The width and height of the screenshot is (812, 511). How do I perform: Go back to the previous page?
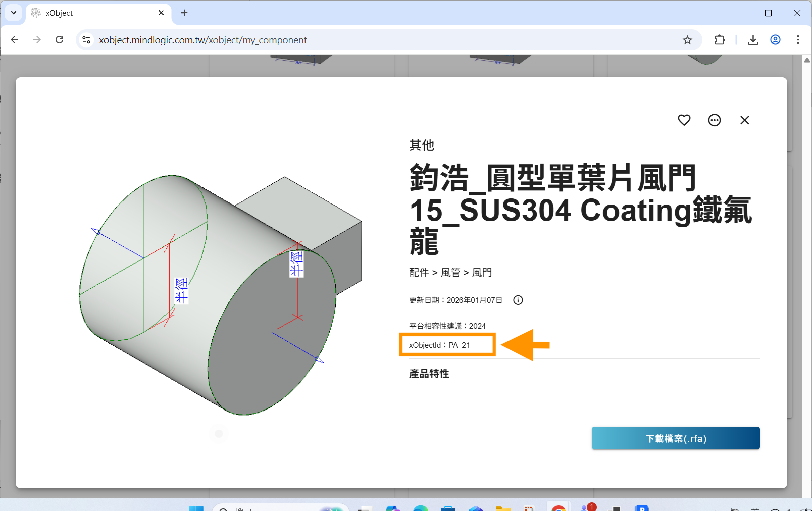point(15,40)
